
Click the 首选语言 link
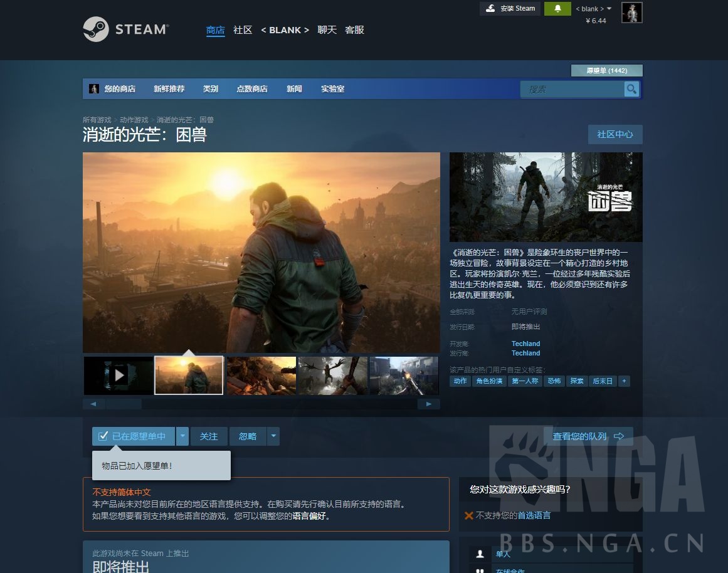pyautogui.click(x=534, y=515)
